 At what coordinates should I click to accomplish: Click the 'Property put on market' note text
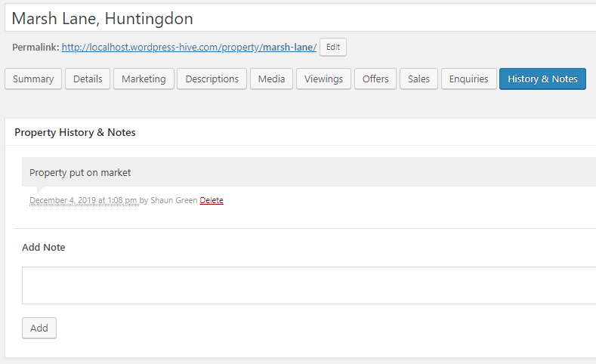[80, 172]
